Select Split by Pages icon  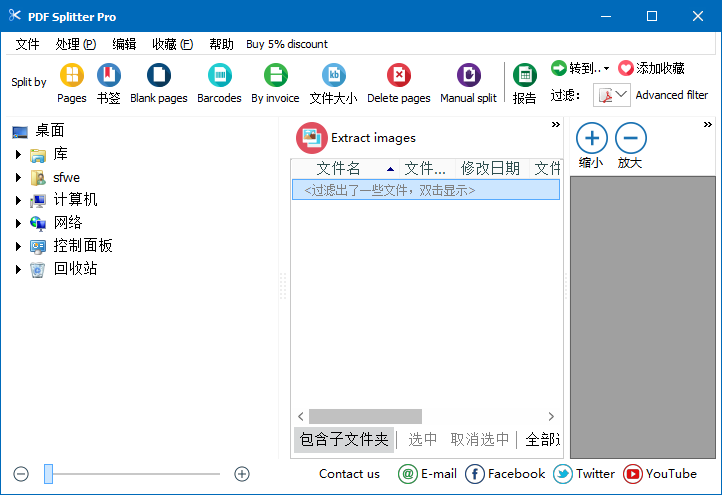point(72,75)
